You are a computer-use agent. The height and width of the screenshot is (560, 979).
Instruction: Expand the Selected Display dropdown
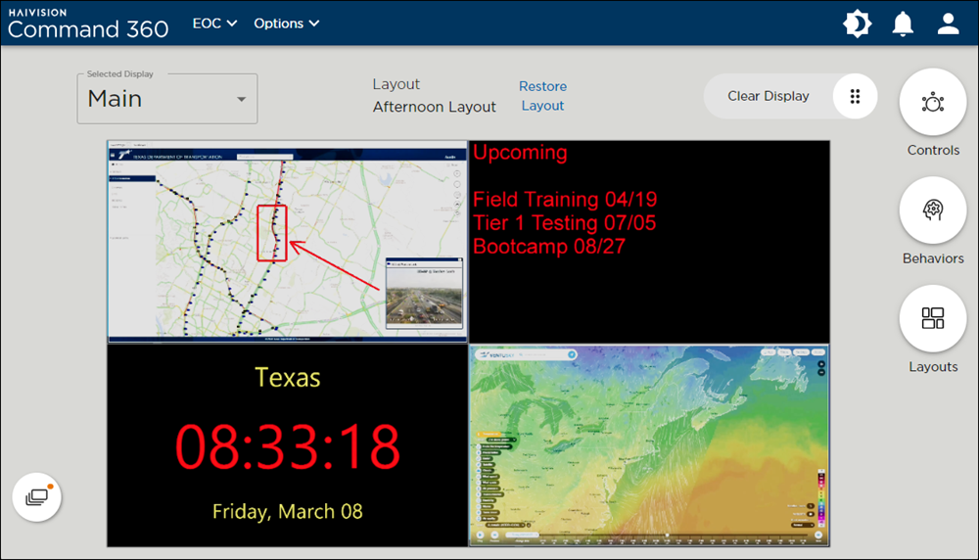[167, 99]
